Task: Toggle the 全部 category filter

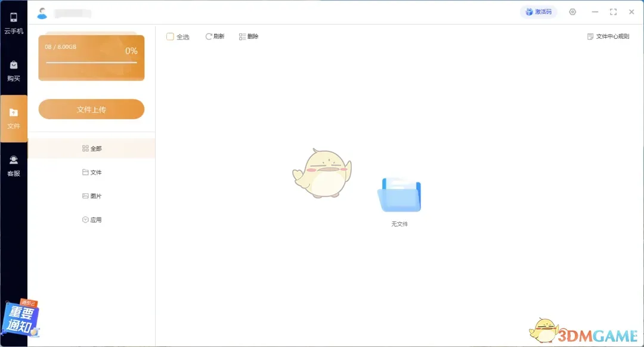Action: point(92,148)
